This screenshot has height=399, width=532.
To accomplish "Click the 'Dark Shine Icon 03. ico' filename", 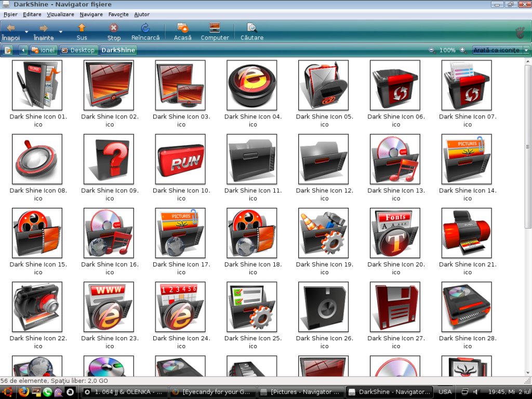I will coord(181,121).
